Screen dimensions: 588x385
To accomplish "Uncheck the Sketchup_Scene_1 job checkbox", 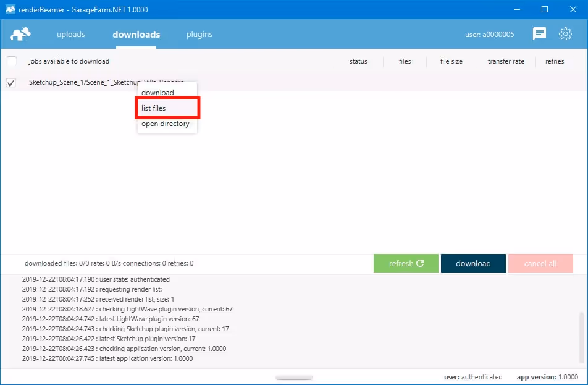I will click(11, 82).
